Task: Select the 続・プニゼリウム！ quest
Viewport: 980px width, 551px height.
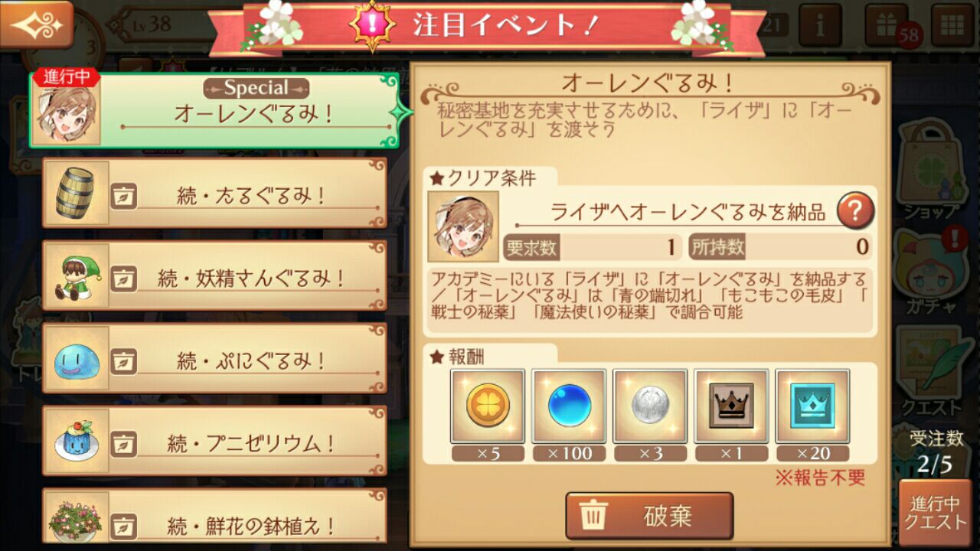Action: click(x=214, y=441)
